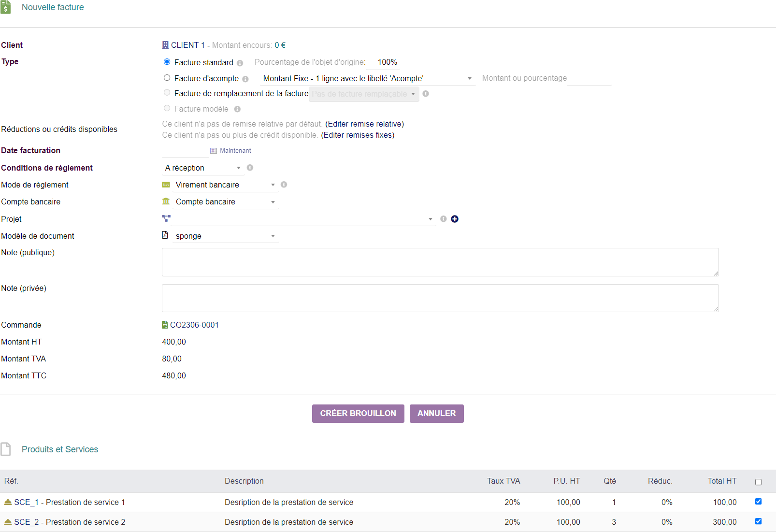Click the Note (privée) text area
This screenshot has width=776, height=532.
[440, 298]
